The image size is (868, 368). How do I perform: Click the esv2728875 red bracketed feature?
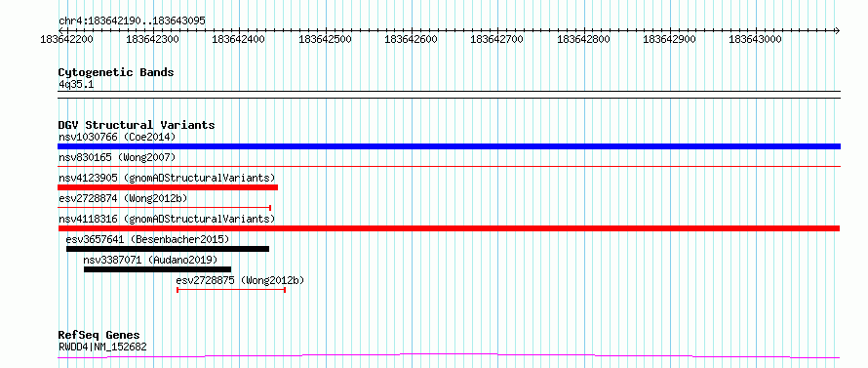tap(231, 290)
